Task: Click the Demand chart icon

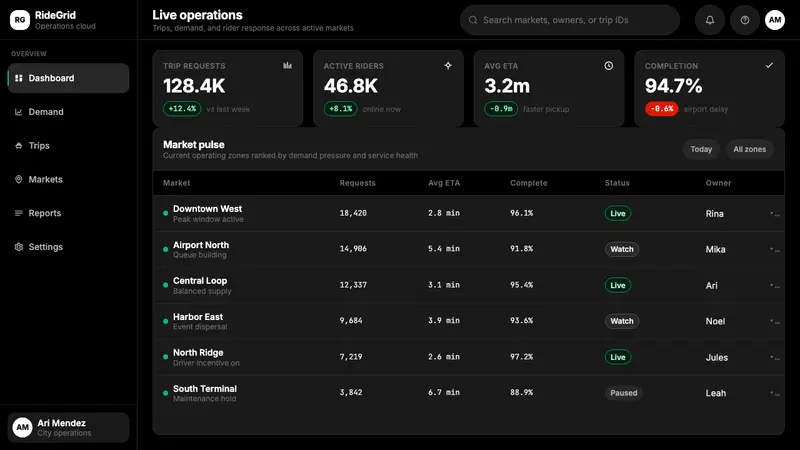Action: coord(19,112)
